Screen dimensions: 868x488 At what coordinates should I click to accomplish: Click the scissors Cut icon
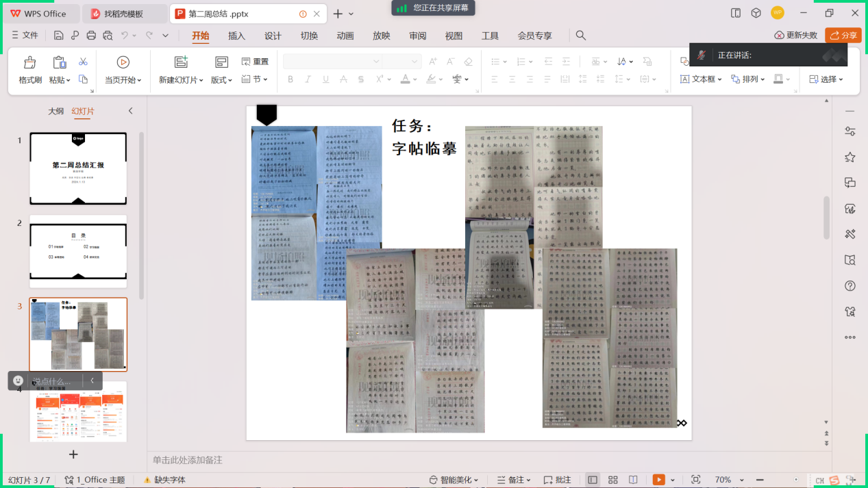tap(83, 62)
